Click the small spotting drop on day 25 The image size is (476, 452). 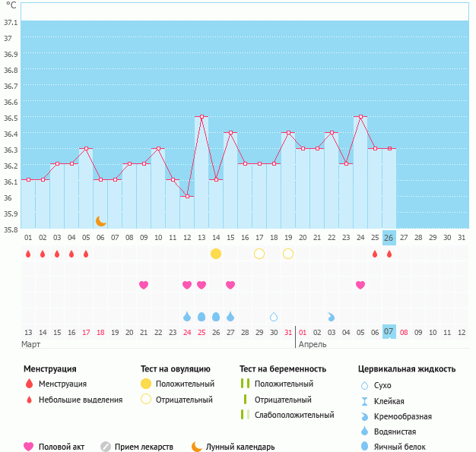coord(375,254)
